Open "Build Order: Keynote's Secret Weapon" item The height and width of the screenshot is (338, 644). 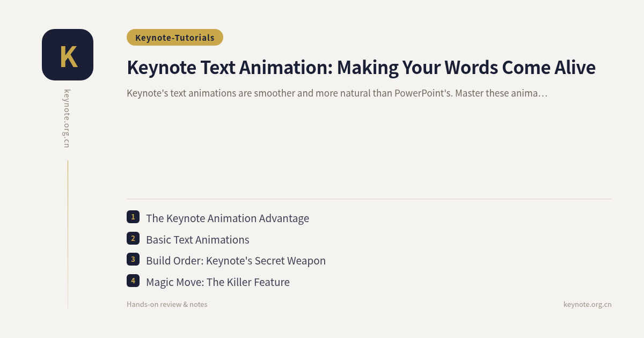(x=236, y=261)
